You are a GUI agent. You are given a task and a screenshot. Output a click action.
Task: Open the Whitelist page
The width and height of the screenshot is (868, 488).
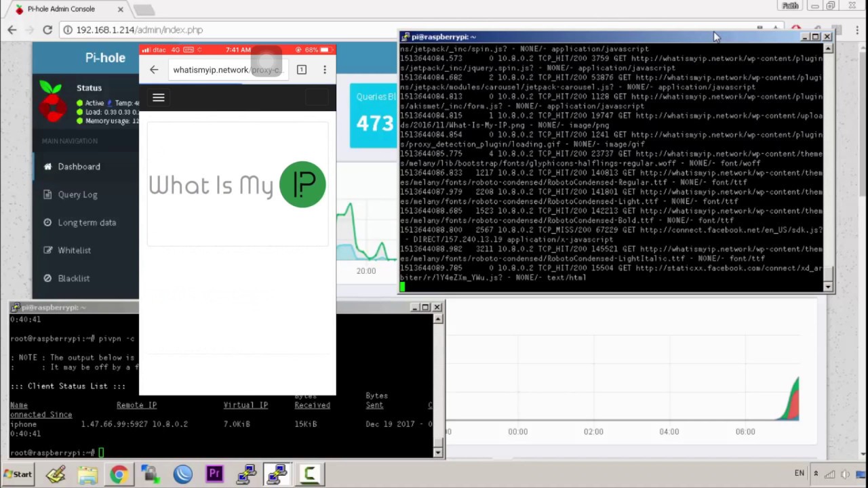pos(85,250)
